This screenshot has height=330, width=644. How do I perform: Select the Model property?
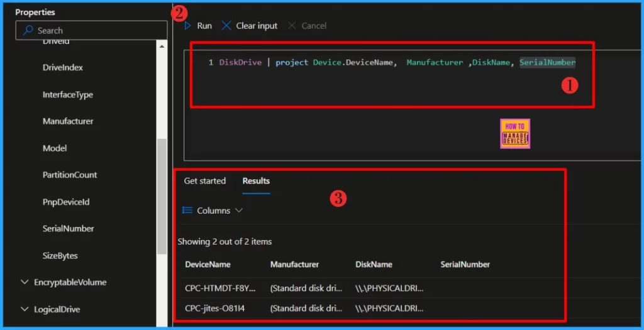pos(55,148)
